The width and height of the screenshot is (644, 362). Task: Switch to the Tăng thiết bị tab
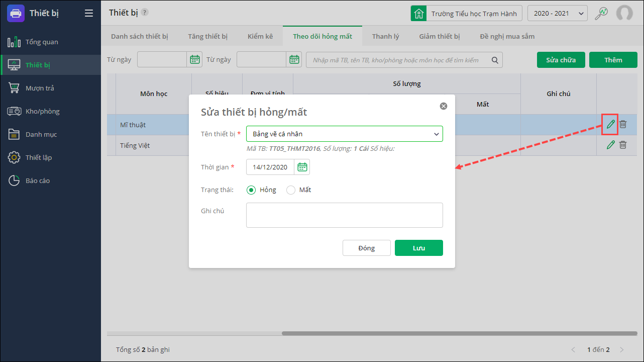[208, 36]
